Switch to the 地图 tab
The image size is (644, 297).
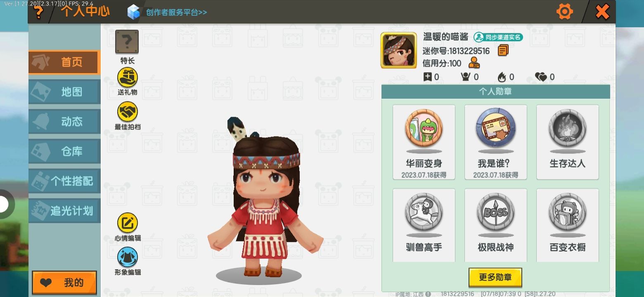pyautogui.click(x=64, y=92)
